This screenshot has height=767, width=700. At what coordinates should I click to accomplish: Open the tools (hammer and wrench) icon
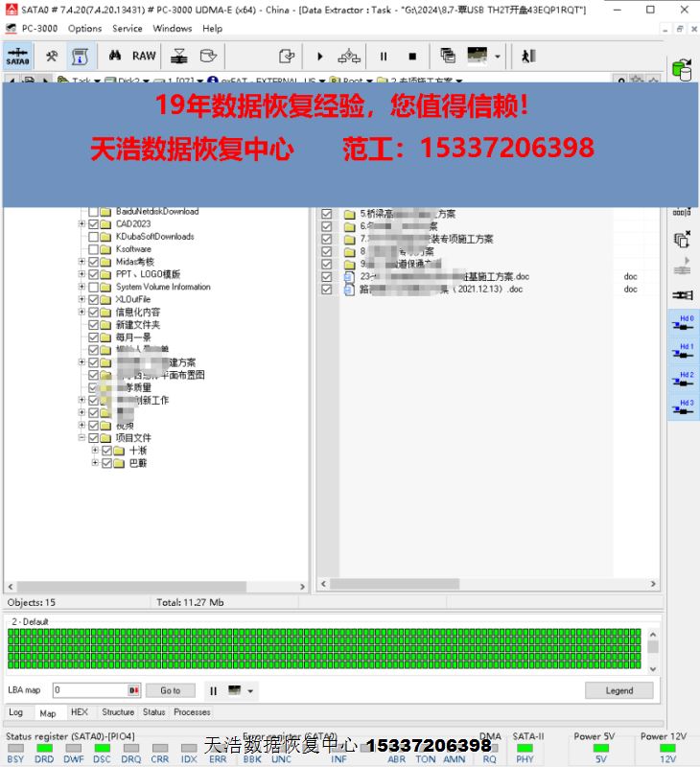52,57
